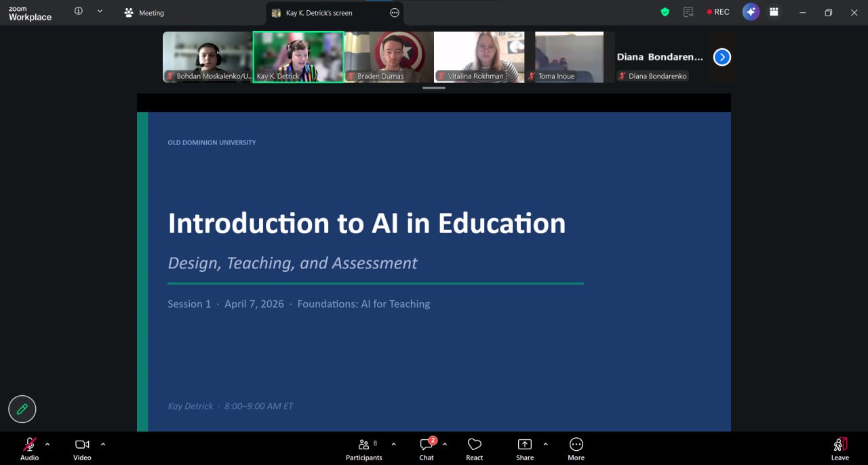This screenshot has width=868, height=465.
Task: Expand the audio settings caret
Action: click(47, 444)
